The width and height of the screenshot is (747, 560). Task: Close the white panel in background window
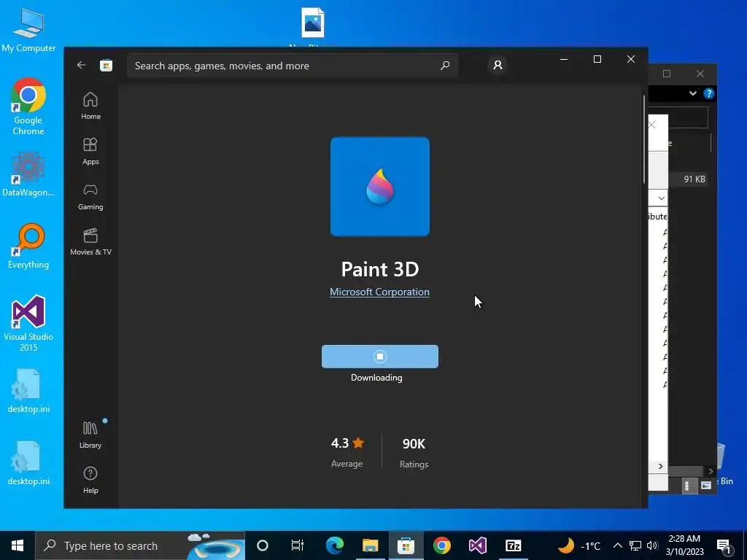click(651, 125)
